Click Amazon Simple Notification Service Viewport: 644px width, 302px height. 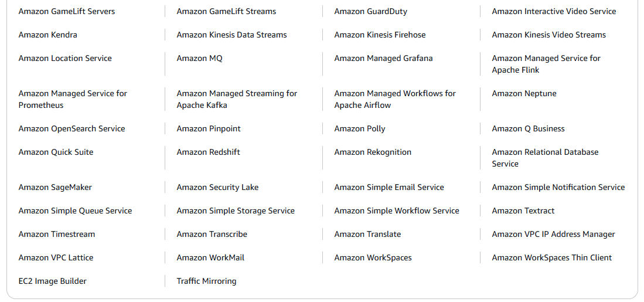(558, 187)
